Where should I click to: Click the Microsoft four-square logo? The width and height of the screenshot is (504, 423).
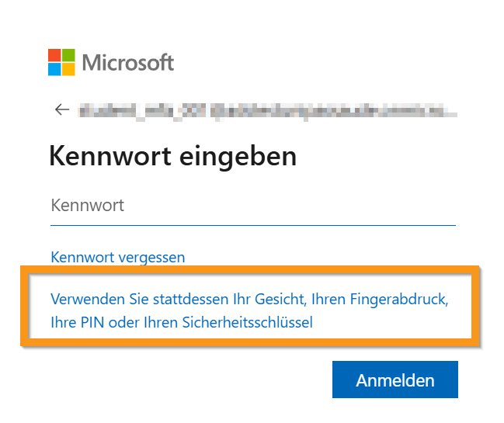pos(61,62)
